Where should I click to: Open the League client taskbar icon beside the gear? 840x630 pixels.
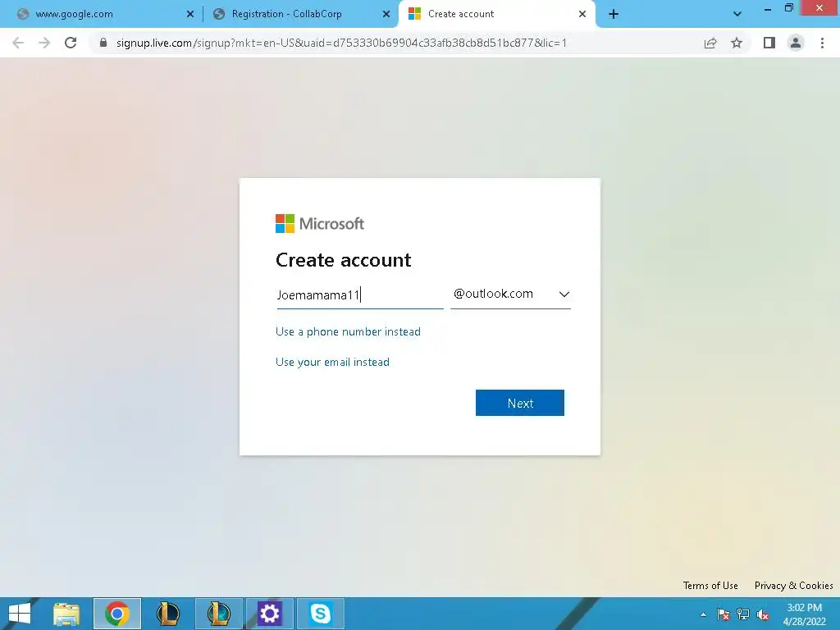(x=218, y=614)
